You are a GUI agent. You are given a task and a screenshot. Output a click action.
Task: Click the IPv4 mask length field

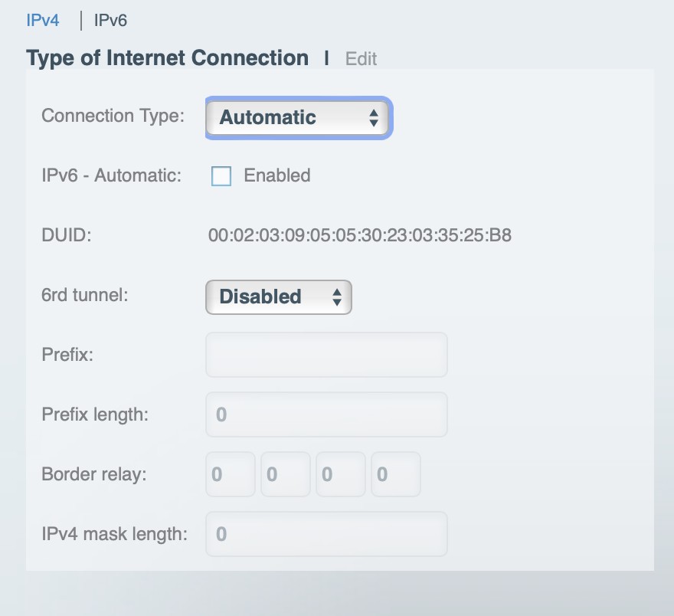tap(326, 534)
